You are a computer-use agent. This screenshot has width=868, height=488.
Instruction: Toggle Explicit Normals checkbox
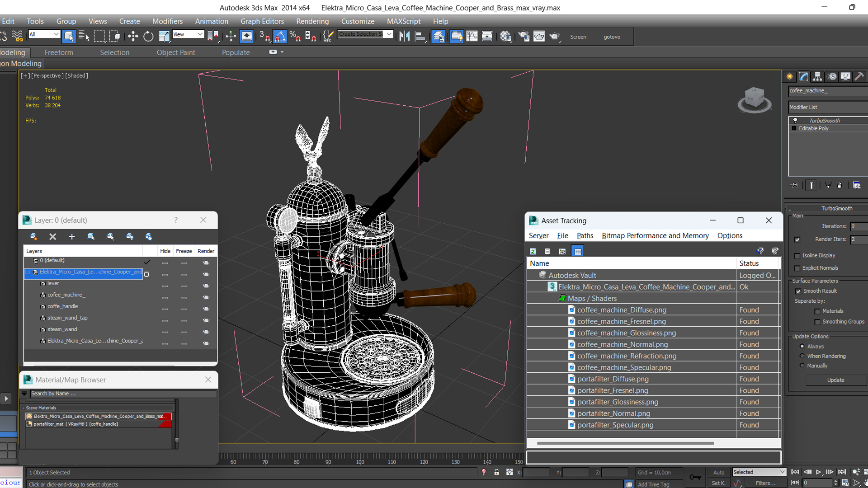click(797, 268)
